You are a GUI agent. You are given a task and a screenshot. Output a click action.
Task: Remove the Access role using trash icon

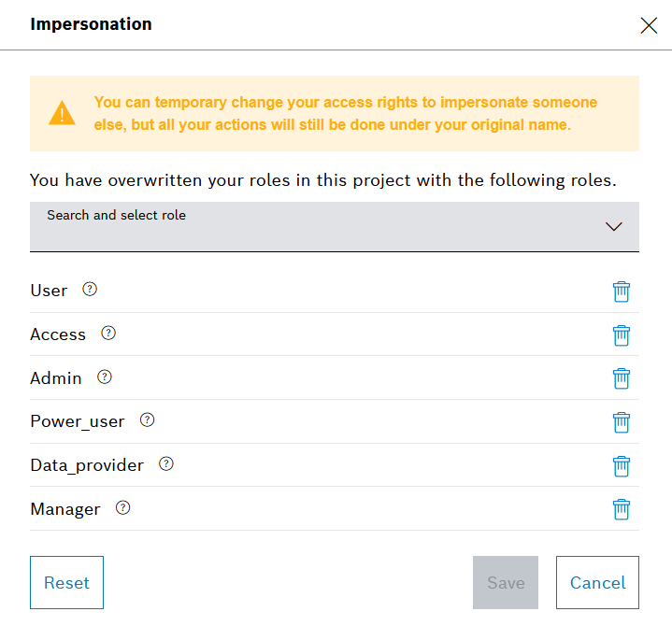(622, 334)
